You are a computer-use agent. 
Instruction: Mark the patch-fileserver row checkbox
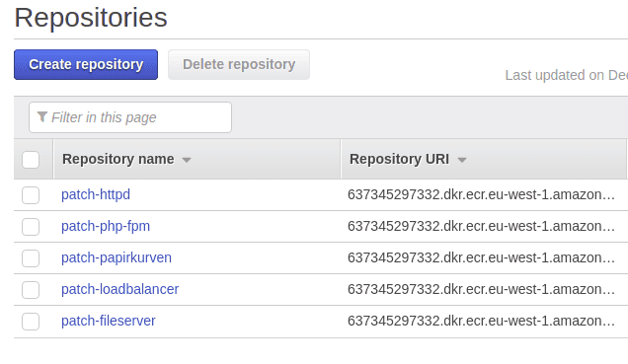click(x=31, y=322)
